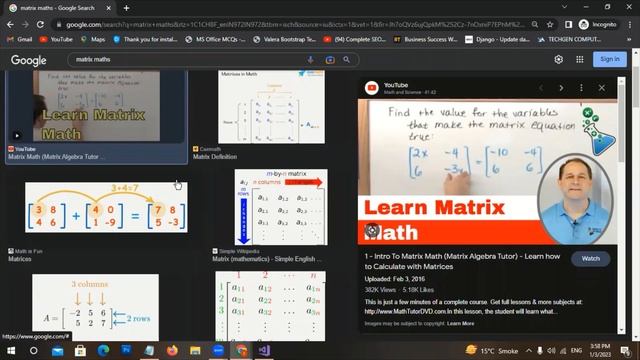Click the browser forward arrow
Image resolution: width=640 pixels, height=360 pixels.
pyautogui.click(x=25, y=24)
